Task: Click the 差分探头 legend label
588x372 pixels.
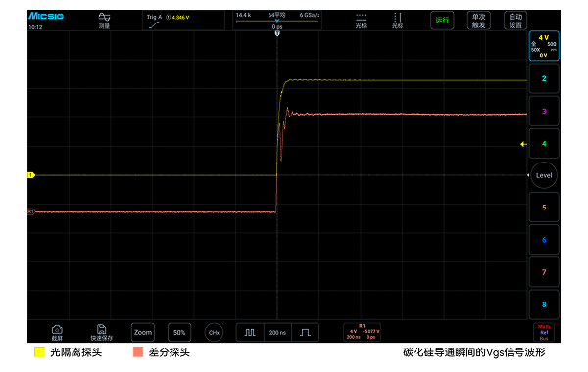Action: coord(170,352)
